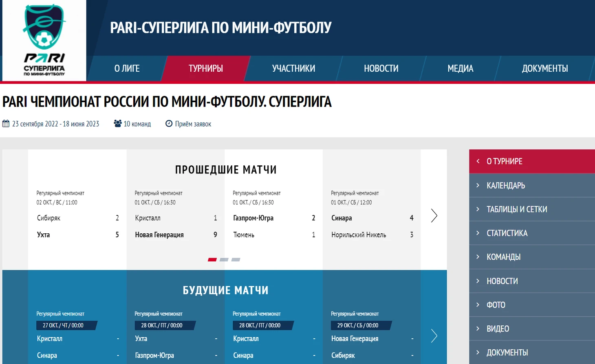
Task: Select the third carousel page indicator
Action: 236,259
